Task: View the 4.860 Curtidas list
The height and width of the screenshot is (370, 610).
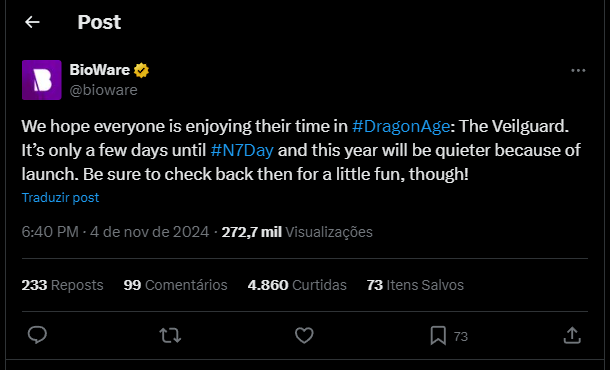Action: pyautogui.click(x=297, y=285)
